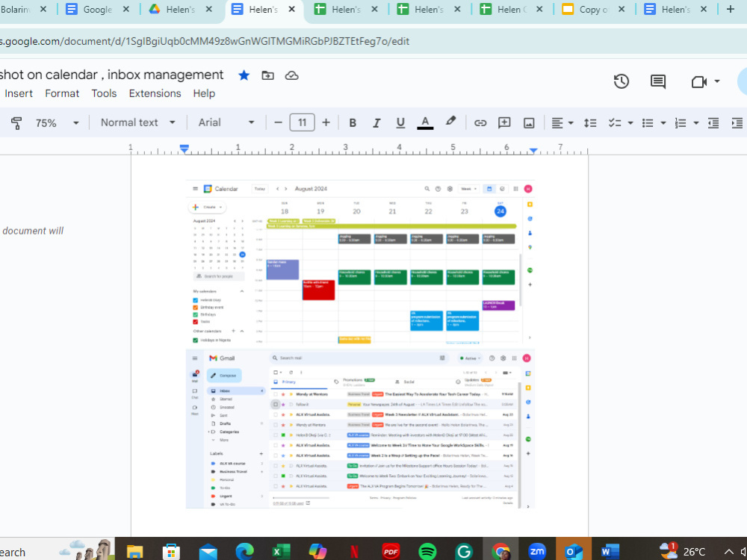This screenshot has width=747, height=560.
Task: Increase the font size
Action: [x=326, y=123]
